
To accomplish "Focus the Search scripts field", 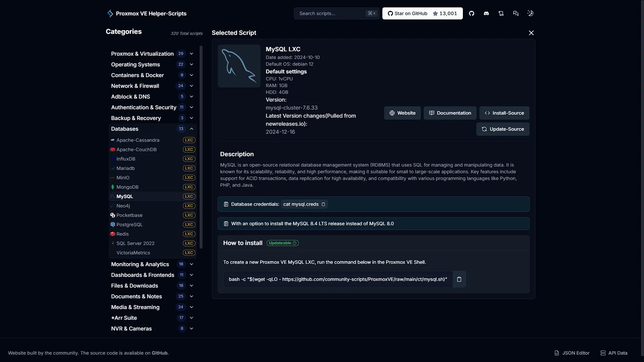I will coord(337,13).
